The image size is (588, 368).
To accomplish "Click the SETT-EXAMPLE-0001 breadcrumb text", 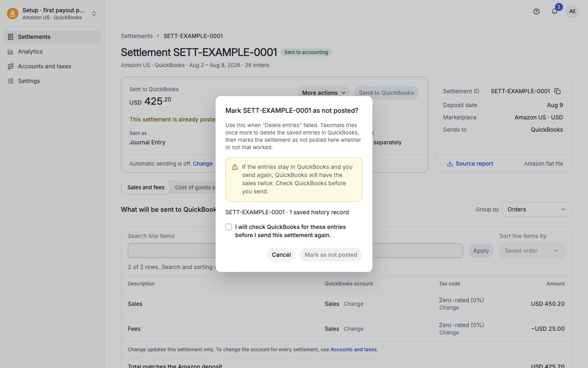I will (193, 36).
